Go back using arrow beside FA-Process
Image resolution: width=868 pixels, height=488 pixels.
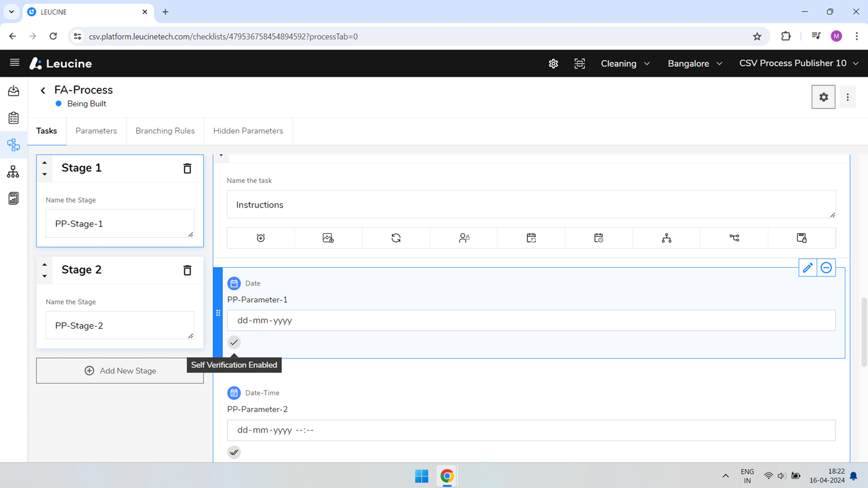tap(43, 90)
